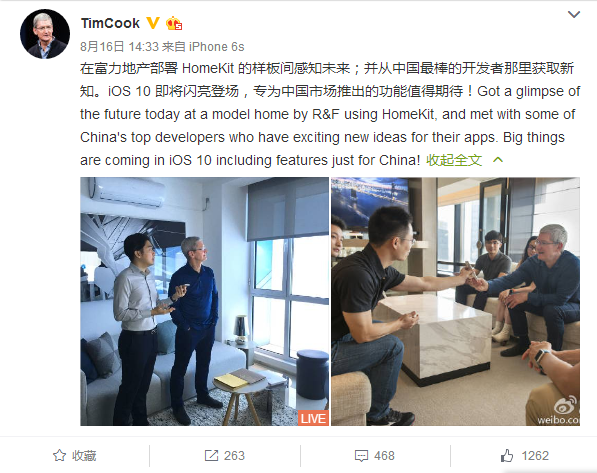
Task: Open the TimCook username link
Action: click(110, 23)
